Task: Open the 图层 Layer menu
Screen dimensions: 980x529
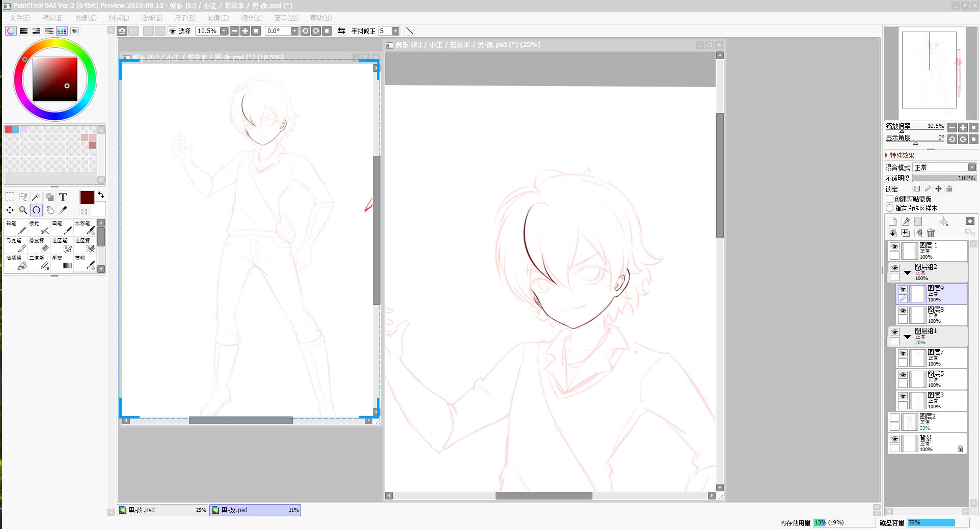Action: (119, 18)
